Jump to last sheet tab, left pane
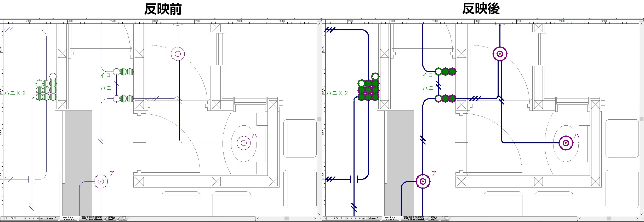Image resolution: width=644 pixels, height=222 pixels. pyautogui.click(x=38, y=218)
